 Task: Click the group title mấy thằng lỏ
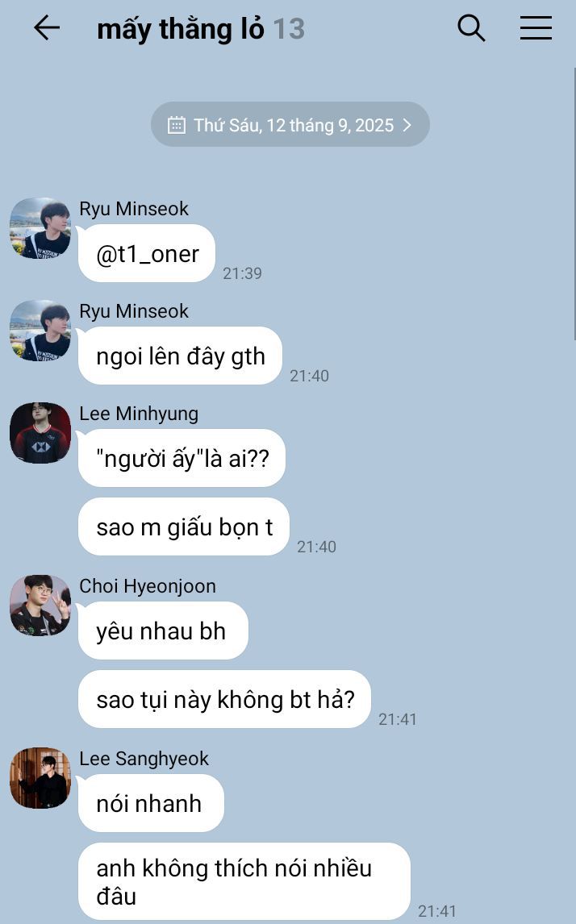(x=181, y=29)
